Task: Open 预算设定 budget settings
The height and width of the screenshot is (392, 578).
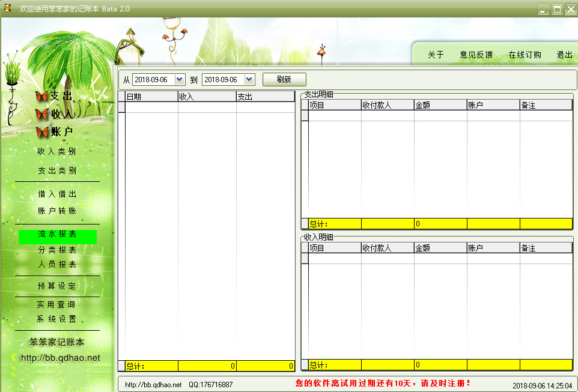Action: click(57, 286)
